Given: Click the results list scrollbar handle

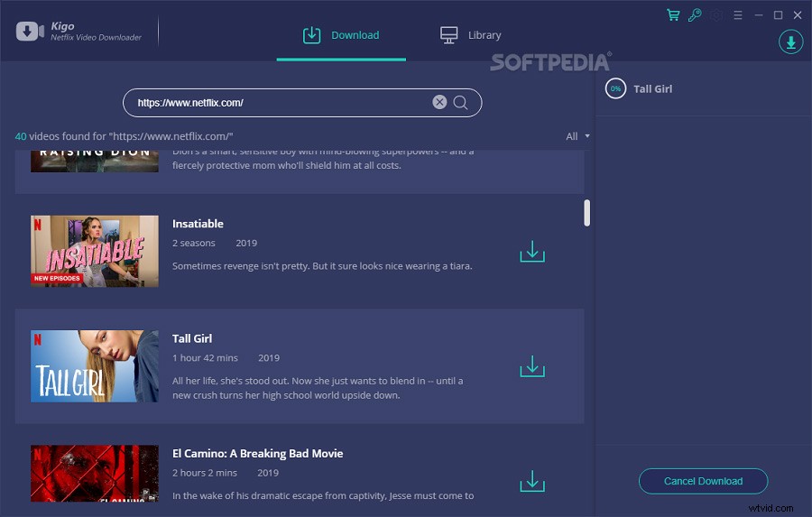Looking at the screenshot, I should (586, 213).
